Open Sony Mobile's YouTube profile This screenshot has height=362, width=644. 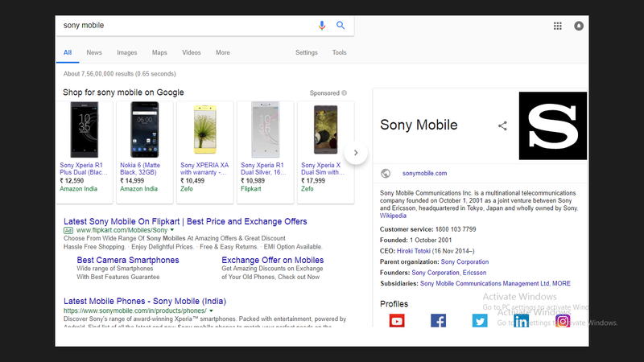pos(397,321)
